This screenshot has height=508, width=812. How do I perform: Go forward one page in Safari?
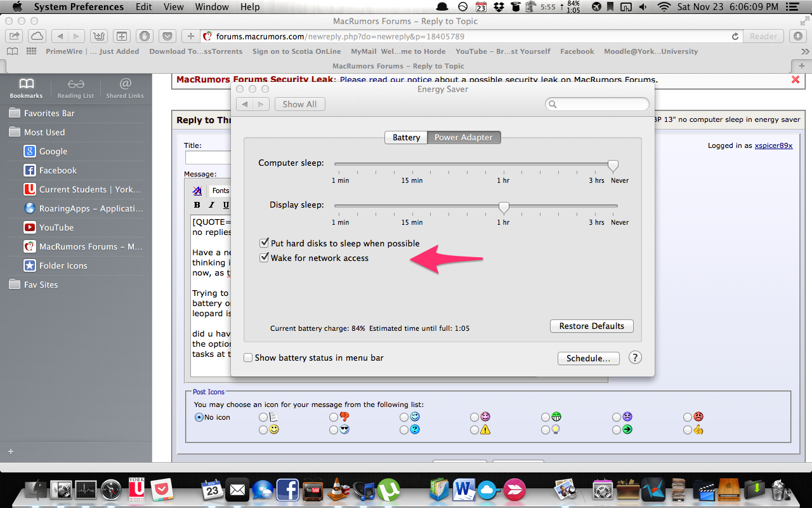[x=76, y=36]
